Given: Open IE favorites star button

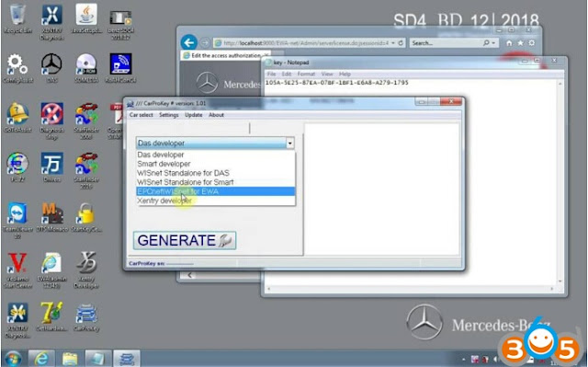Looking at the screenshot, I should (x=521, y=43).
